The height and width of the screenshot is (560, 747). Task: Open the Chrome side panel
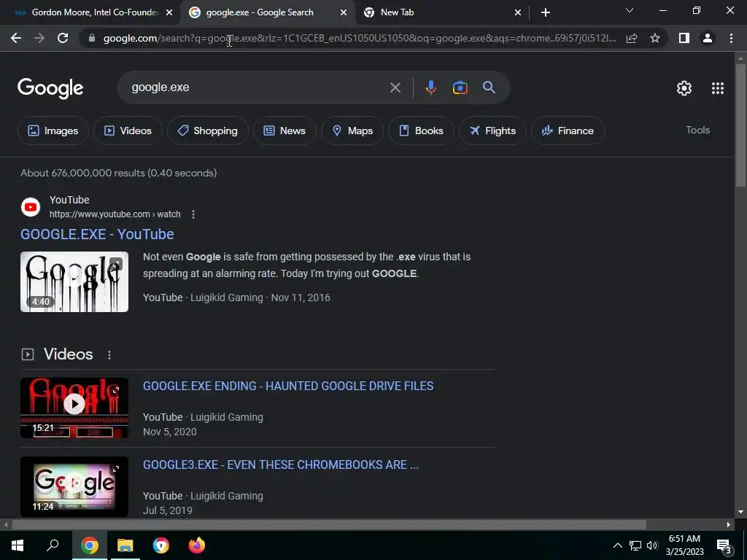coord(684,38)
